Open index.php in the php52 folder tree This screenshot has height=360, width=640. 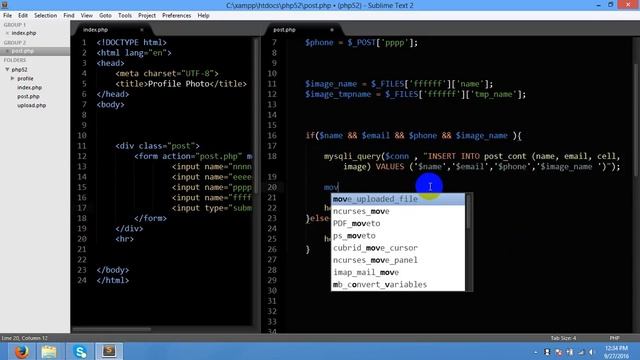click(29, 87)
